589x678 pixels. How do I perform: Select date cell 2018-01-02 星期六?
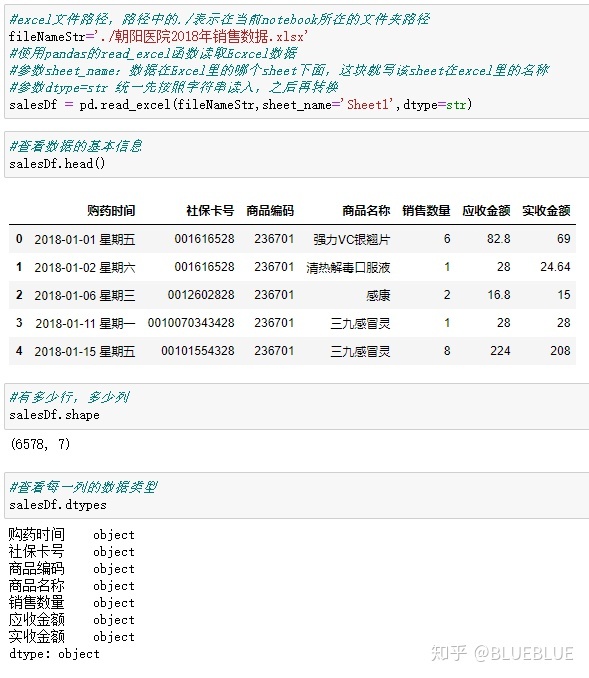[x=85, y=267]
